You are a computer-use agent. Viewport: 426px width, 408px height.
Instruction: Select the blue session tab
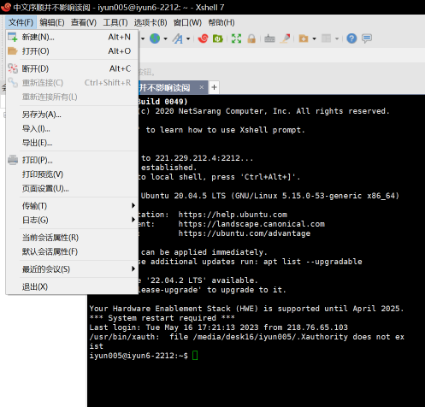[x=173, y=87]
